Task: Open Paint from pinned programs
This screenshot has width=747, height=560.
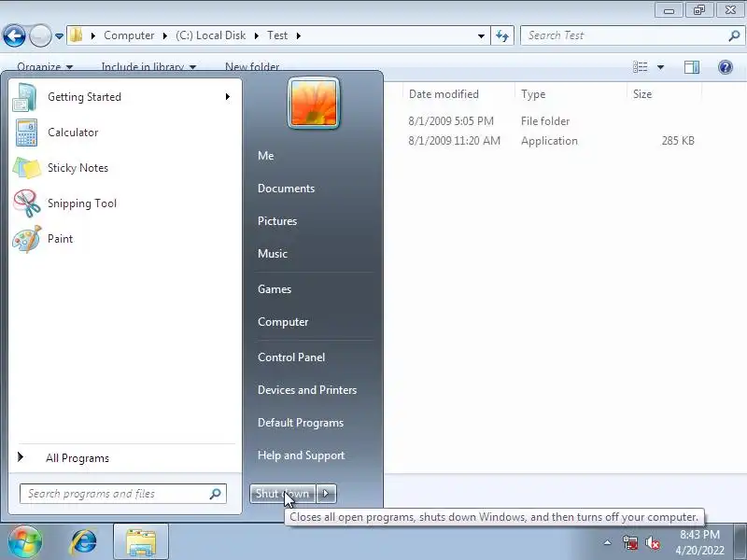Action: click(x=125, y=239)
